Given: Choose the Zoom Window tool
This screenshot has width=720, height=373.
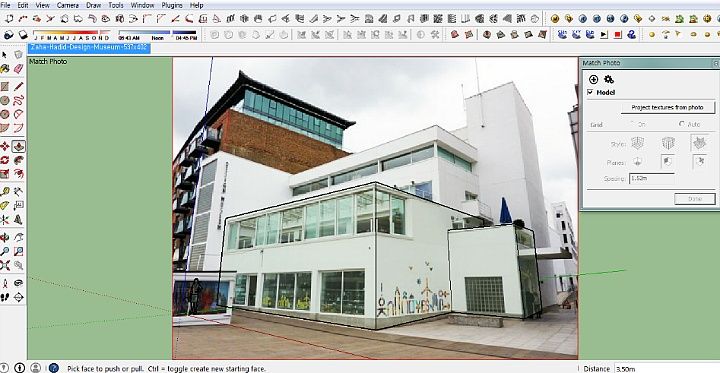Looking at the screenshot, I should [x=18, y=251].
